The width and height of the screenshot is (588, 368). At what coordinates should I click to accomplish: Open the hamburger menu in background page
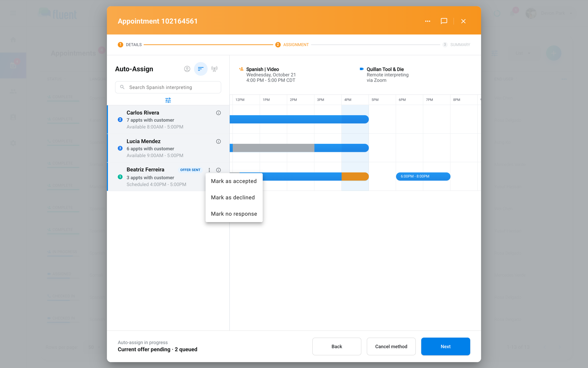[13, 13]
